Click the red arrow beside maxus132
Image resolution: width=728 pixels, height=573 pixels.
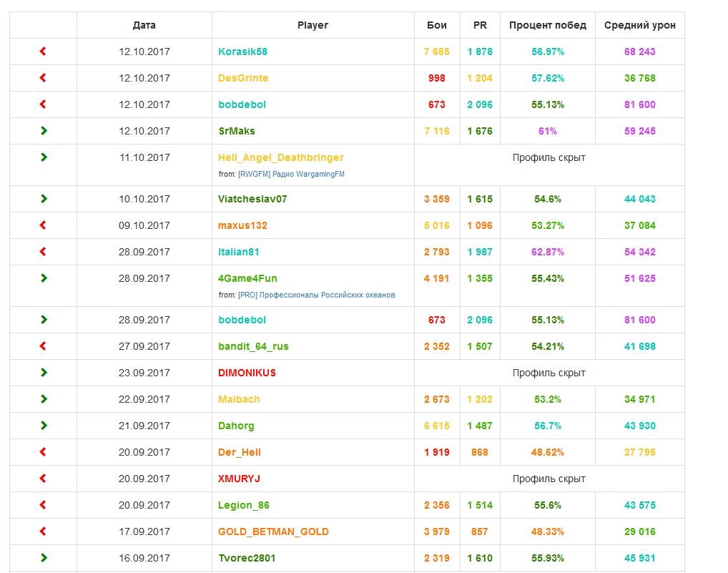(43, 225)
